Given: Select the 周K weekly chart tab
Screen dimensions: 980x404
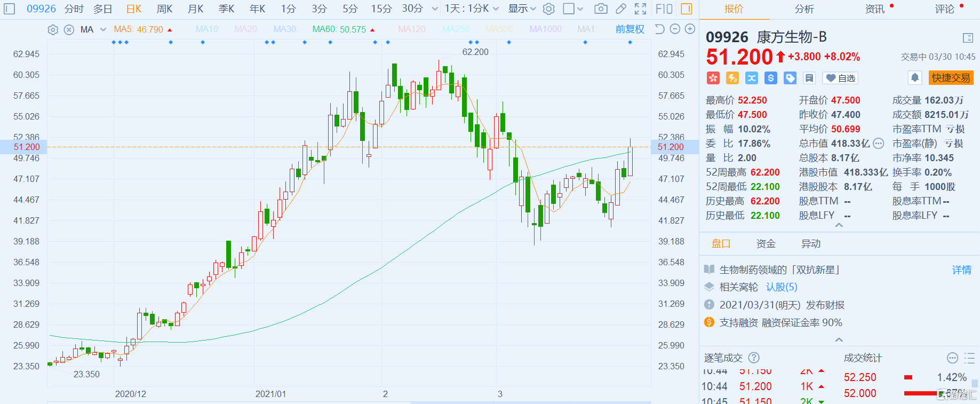Looking at the screenshot, I should [164, 9].
